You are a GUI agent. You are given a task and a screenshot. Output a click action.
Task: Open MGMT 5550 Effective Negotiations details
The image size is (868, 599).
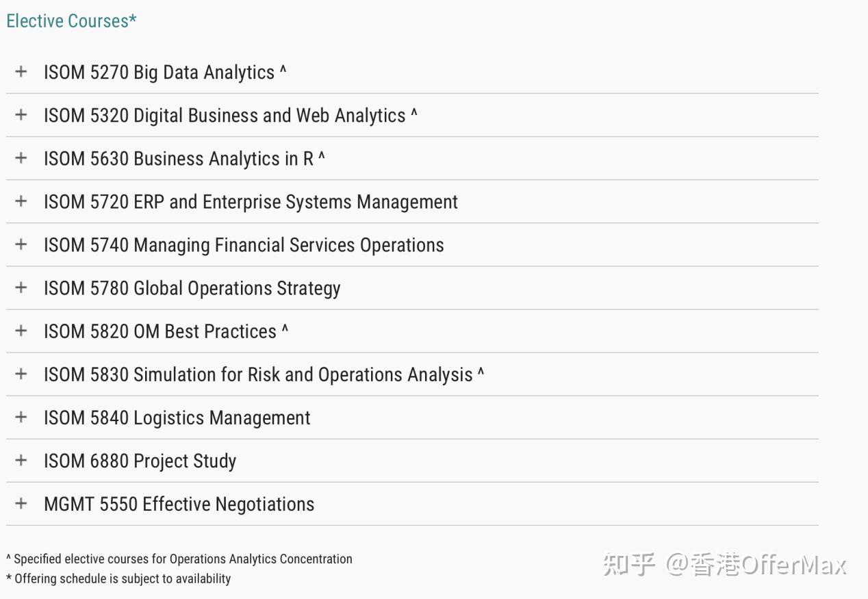[179, 504]
